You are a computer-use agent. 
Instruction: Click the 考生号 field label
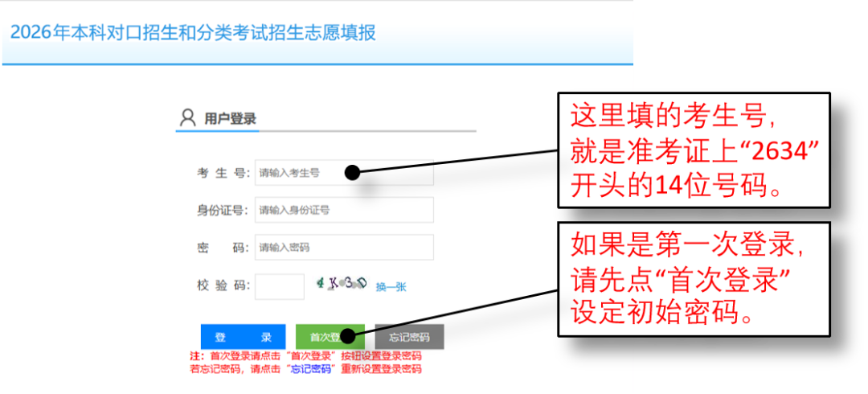223,173
